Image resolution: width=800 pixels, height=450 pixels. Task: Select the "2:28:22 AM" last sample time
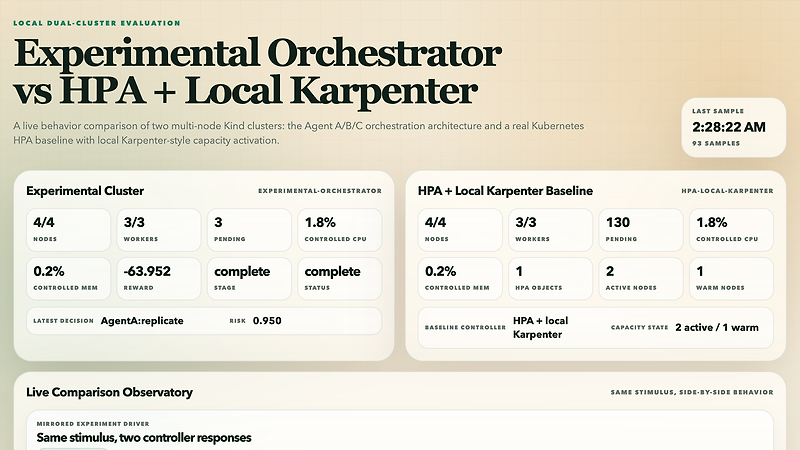pos(729,127)
